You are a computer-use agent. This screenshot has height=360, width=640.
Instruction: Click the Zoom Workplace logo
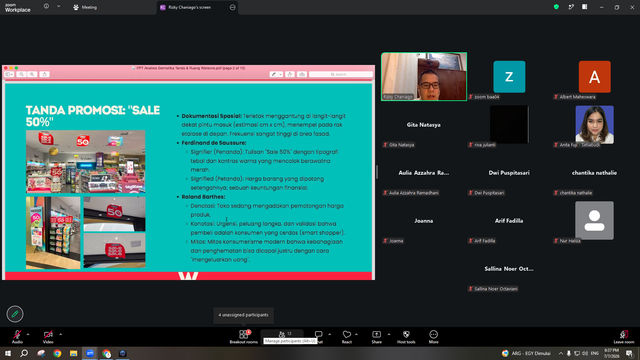click(x=18, y=8)
